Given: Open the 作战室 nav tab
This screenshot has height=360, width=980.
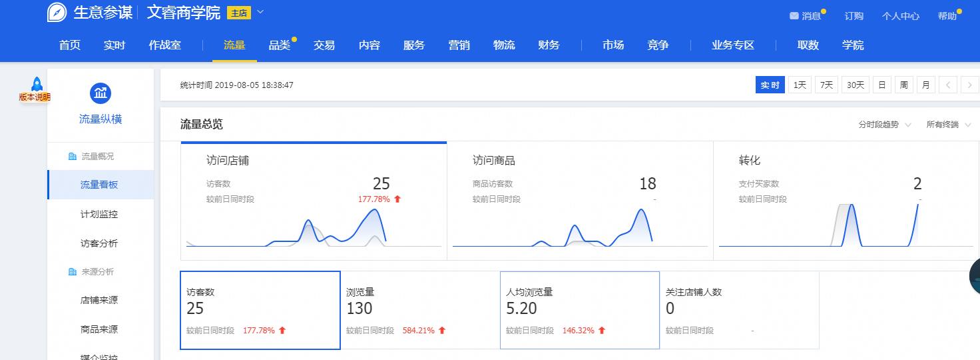Looking at the screenshot, I should click(165, 45).
